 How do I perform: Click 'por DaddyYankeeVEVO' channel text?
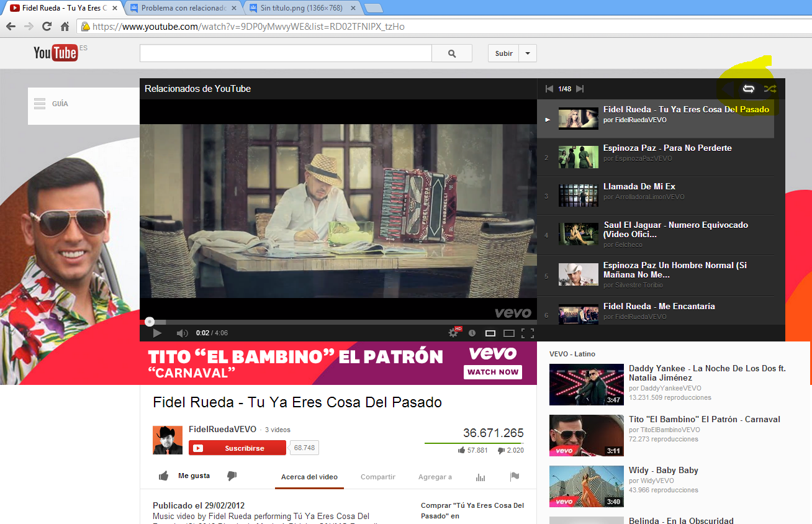coord(665,388)
